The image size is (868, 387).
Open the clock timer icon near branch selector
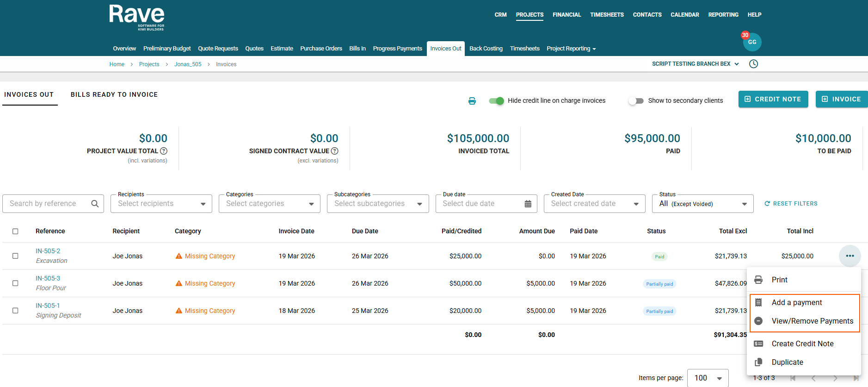click(x=753, y=64)
